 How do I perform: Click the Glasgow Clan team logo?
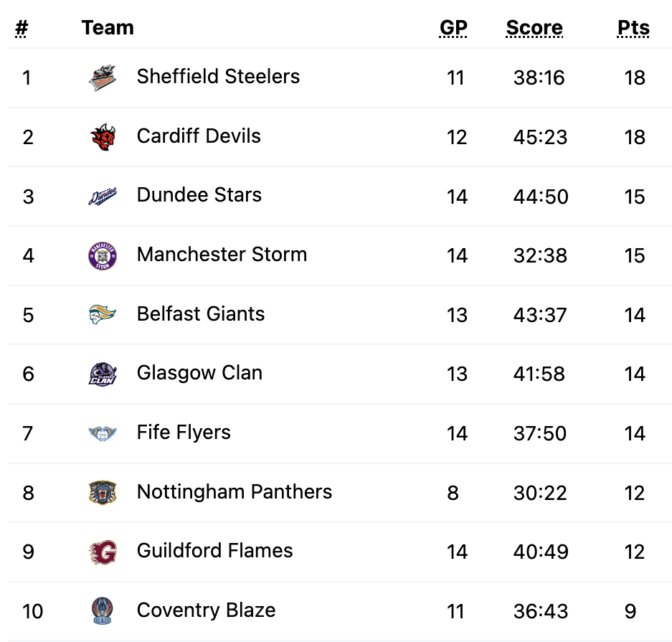tap(103, 374)
